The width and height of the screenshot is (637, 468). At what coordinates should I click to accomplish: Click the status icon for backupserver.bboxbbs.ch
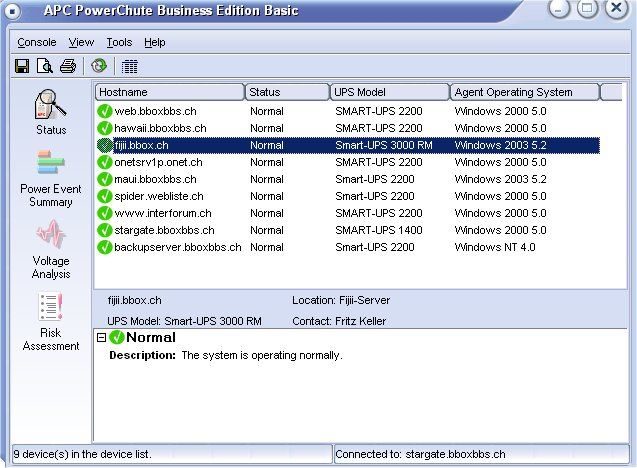[x=105, y=247]
